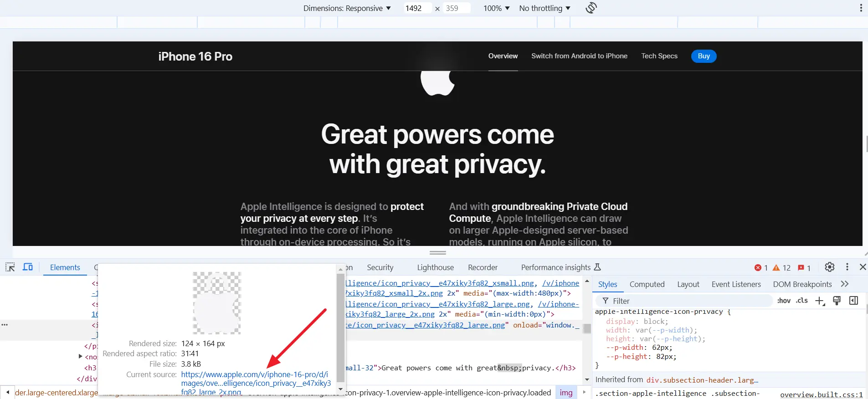Toggle computed styles sidebar icon
Viewport: 868px width, 399px height.
pos(854,301)
